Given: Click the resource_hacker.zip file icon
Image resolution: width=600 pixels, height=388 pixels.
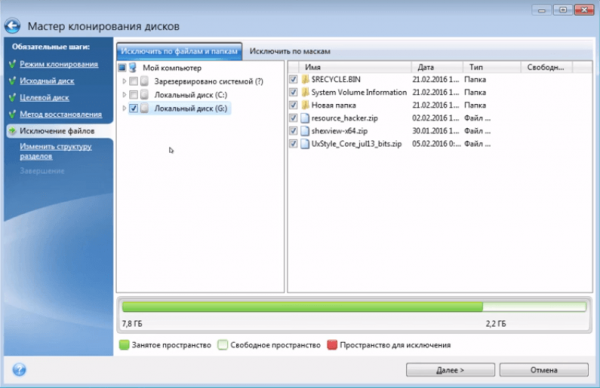Looking at the screenshot, I should [305, 118].
